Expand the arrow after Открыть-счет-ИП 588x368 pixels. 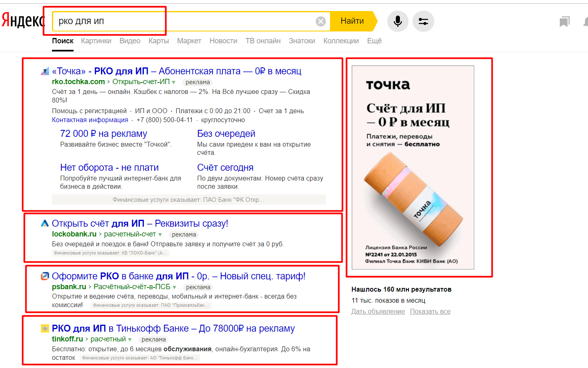(173, 83)
